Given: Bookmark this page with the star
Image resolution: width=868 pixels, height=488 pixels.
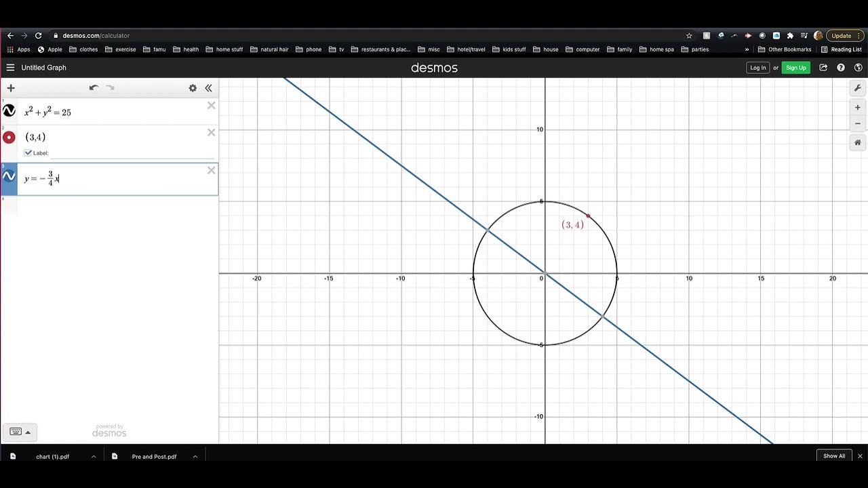Looking at the screenshot, I should (x=689, y=35).
